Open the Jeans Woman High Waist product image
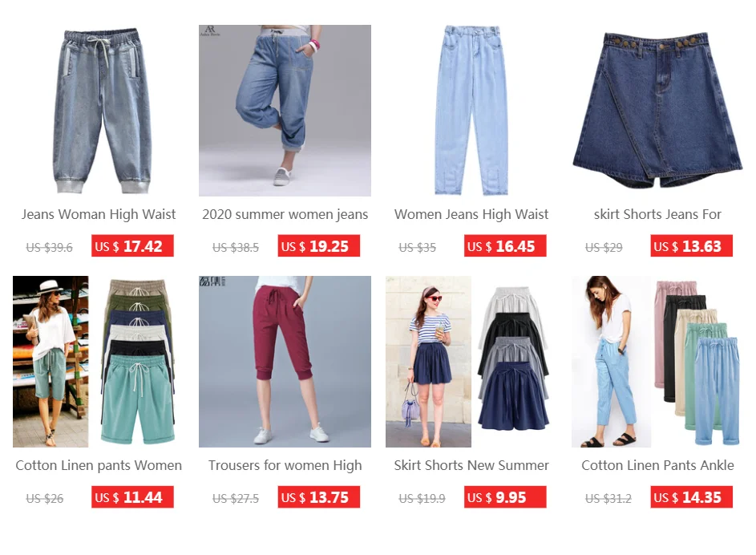756x555 pixels. [99, 111]
